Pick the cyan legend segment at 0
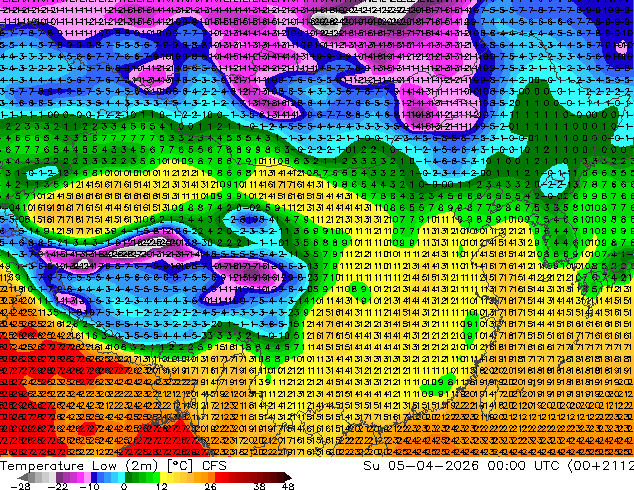Screen dimensions: 634x490 coord(121,477)
